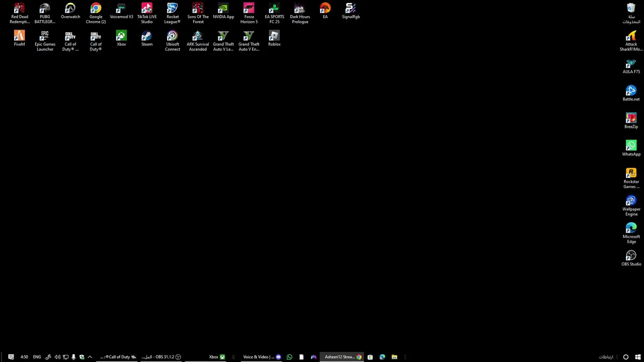Select the EA SPORTS FC 25 icon
This screenshot has width=644, height=362.
point(274,14)
